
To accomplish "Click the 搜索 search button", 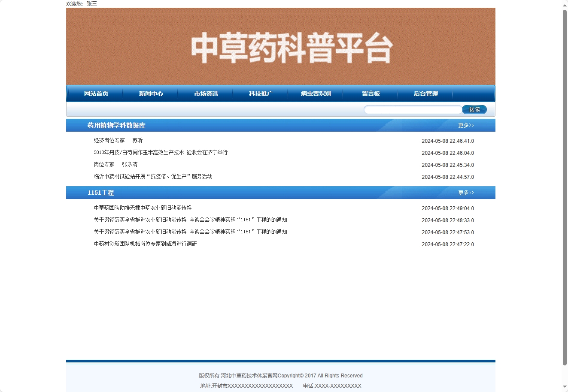I will [474, 109].
